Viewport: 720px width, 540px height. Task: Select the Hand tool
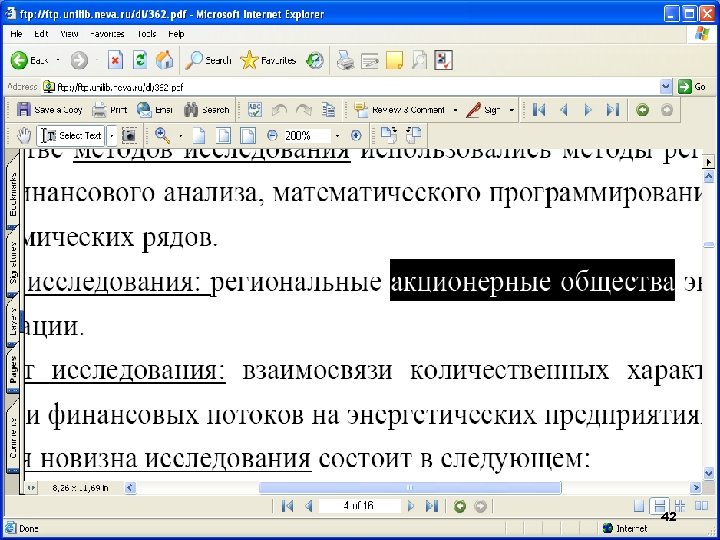[x=23, y=135]
